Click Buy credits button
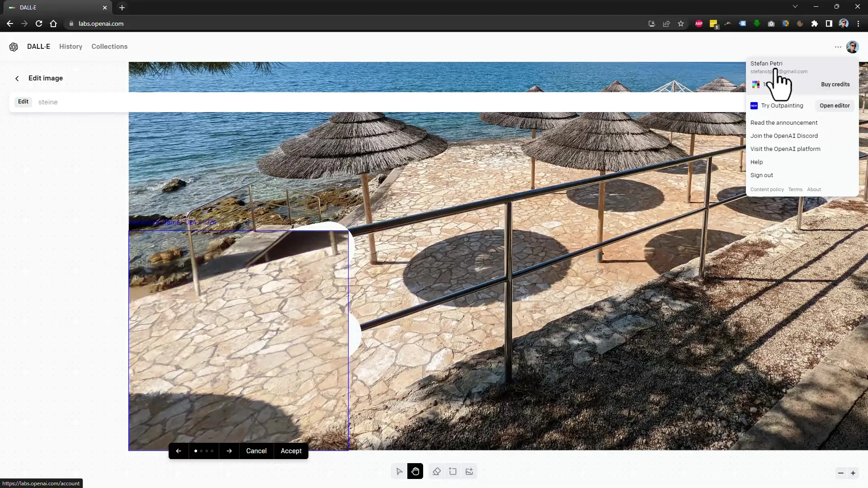 [835, 84]
